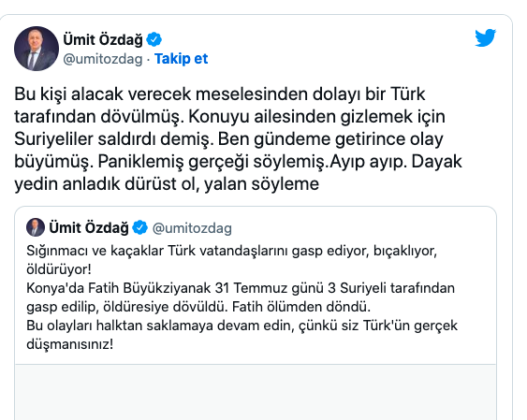The width and height of the screenshot is (527, 420).
Task: Click the line starting "Bu kişi alacak verecek"
Action: coord(220,94)
